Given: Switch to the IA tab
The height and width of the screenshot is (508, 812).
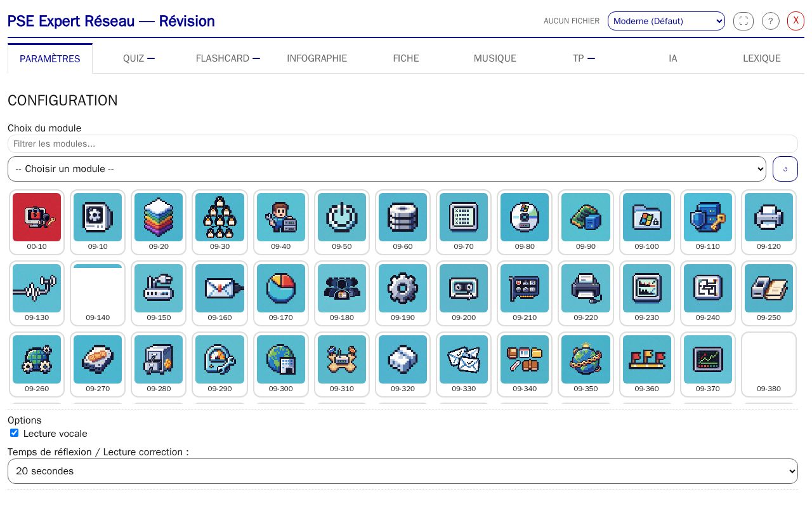Looking at the screenshot, I should [x=672, y=58].
